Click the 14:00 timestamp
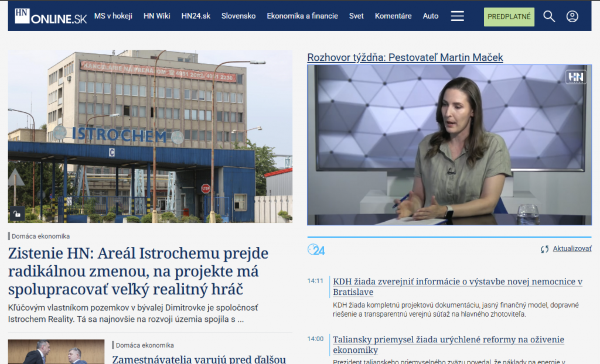Image resolution: width=600 pixels, height=364 pixels. pyautogui.click(x=315, y=339)
